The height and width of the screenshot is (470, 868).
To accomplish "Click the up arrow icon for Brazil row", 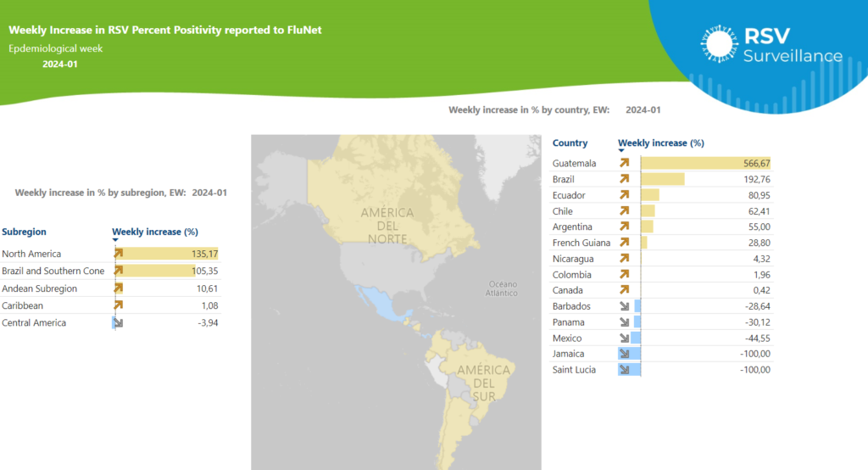I will coord(625,179).
